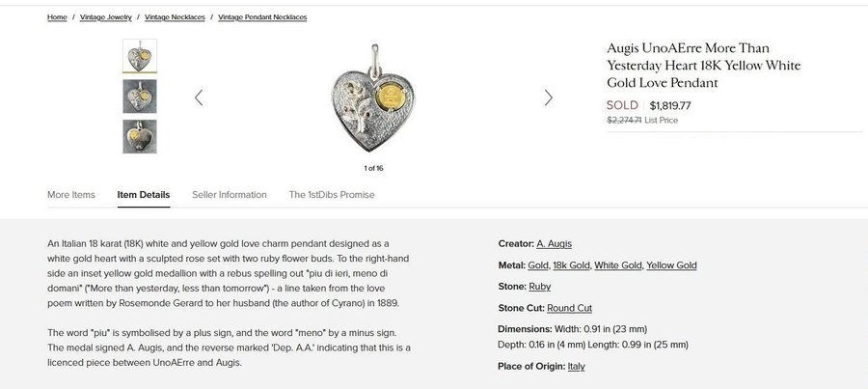This screenshot has width=868, height=389.
Task: Click the 18k Gold metal link
Action: pos(571,265)
